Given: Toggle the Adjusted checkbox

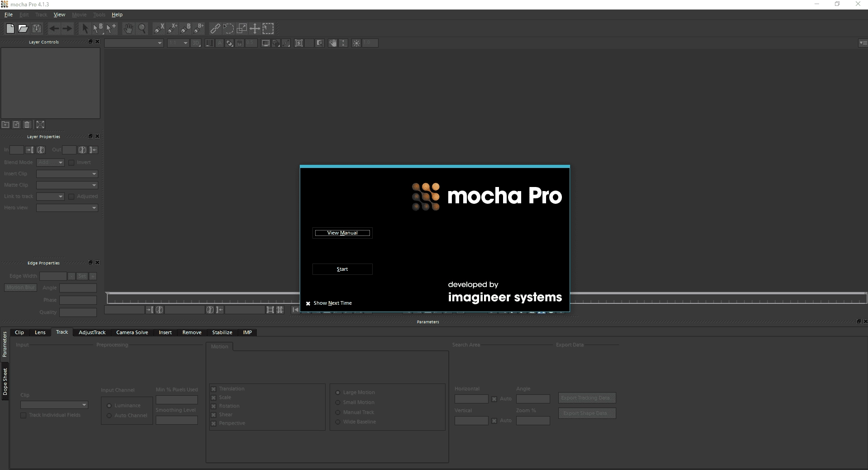Looking at the screenshot, I should point(71,197).
